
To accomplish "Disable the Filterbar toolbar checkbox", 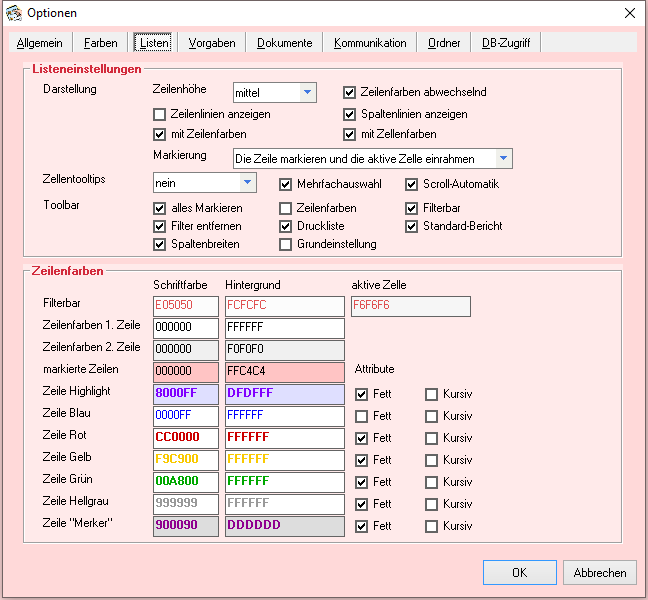I will 412,208.
